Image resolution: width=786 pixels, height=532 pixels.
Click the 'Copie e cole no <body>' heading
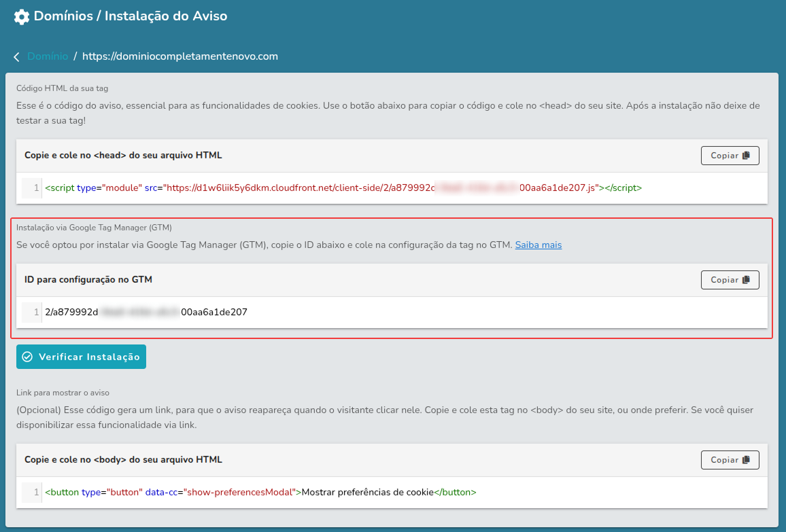(x=123, y=460)
